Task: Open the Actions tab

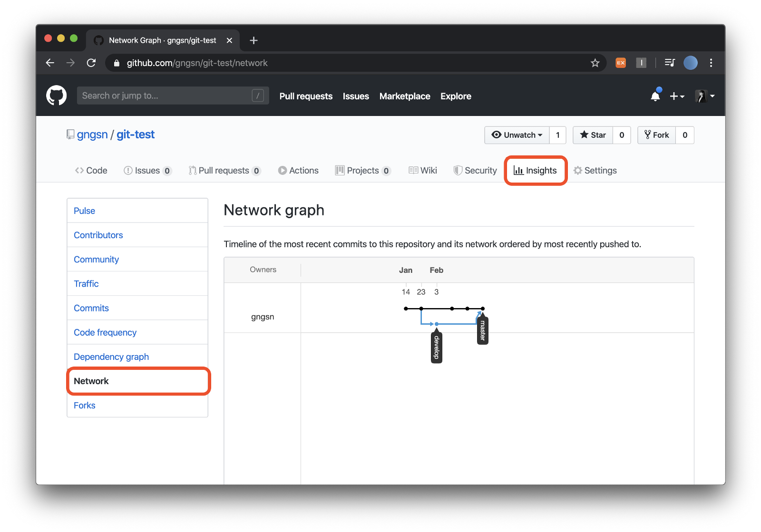Action: click(298, 170)
